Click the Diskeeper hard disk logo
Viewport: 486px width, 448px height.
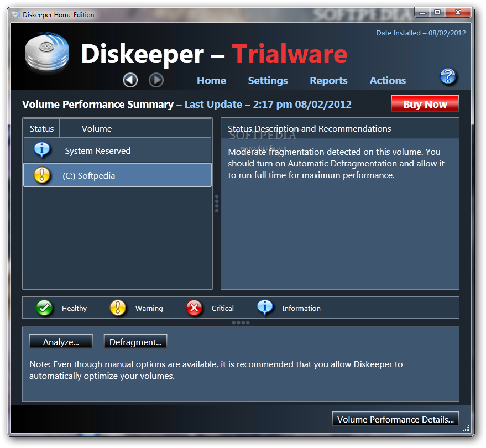click(x=47, y=53)
